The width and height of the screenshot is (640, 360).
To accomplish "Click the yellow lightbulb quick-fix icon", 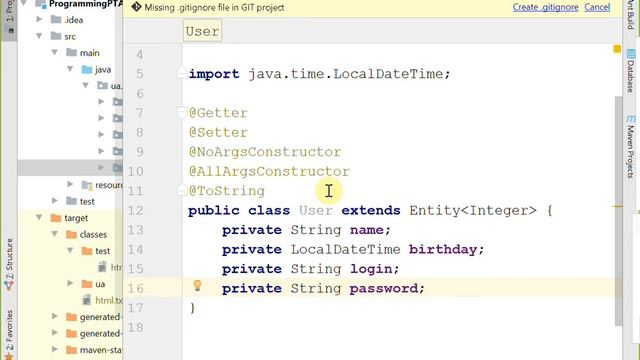I will (197, 285).
